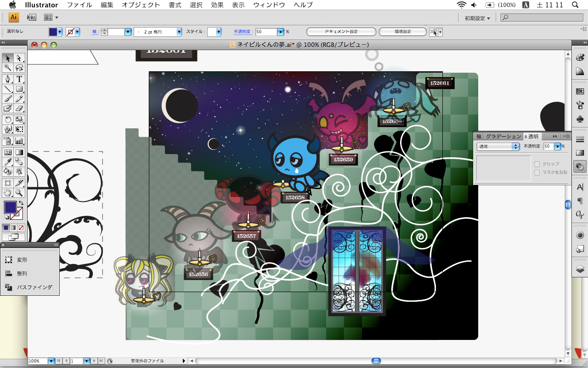Pick the Pencil tool
Screen dimensions: 588x368
(19, 98)
